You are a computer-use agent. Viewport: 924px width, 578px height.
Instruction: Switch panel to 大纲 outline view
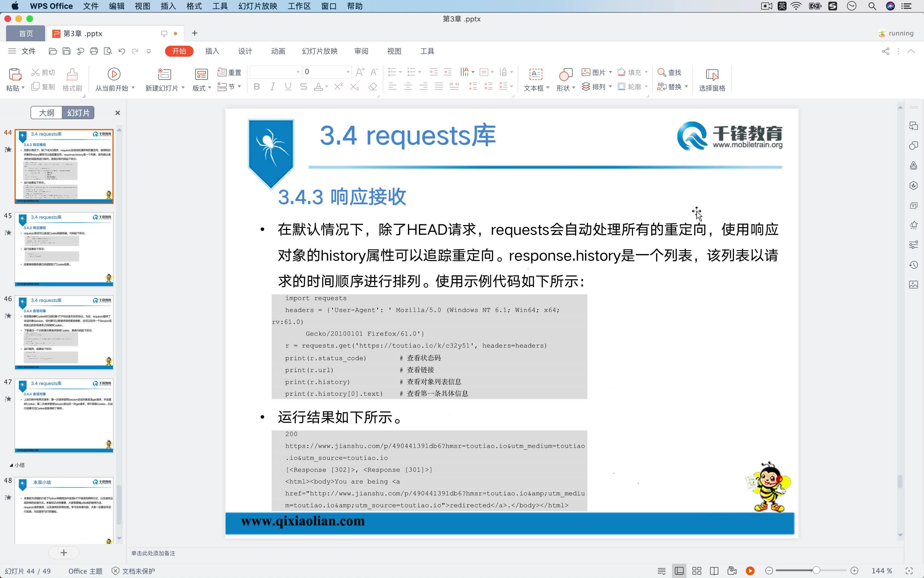(x=46, y=113)
